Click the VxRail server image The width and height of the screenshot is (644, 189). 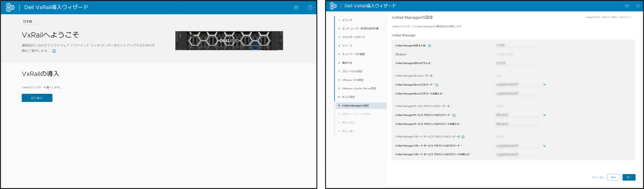point(229,40)
